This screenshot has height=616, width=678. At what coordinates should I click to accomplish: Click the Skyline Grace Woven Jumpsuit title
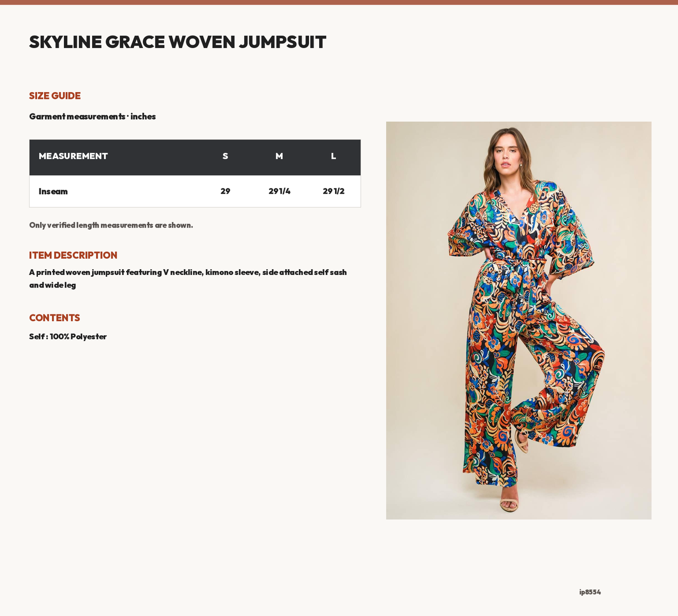click(x=177, y=42)
